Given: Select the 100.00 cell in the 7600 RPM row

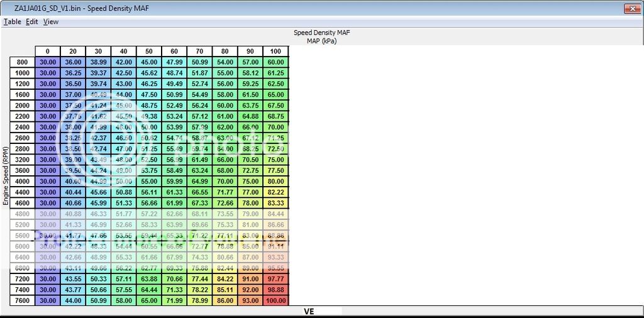Looking at the screenshot, I should point(275,301).
